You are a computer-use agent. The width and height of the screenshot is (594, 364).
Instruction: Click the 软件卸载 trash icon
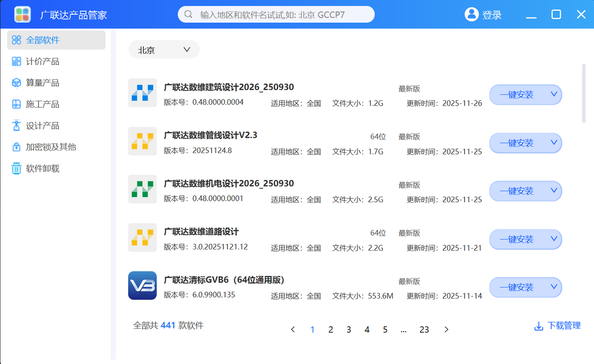pos(17,168)
